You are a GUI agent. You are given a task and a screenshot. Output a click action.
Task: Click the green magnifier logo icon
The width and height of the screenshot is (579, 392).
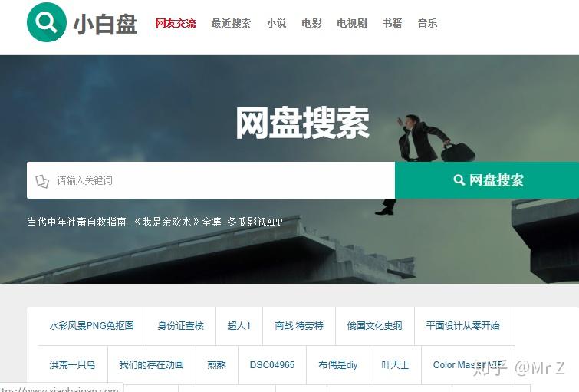47,22
